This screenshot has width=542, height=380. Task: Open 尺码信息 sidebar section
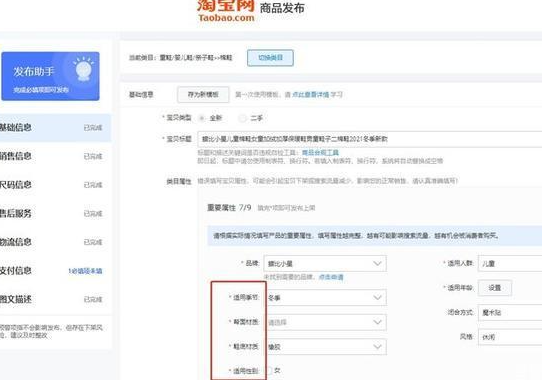click(x=55, y=185)
